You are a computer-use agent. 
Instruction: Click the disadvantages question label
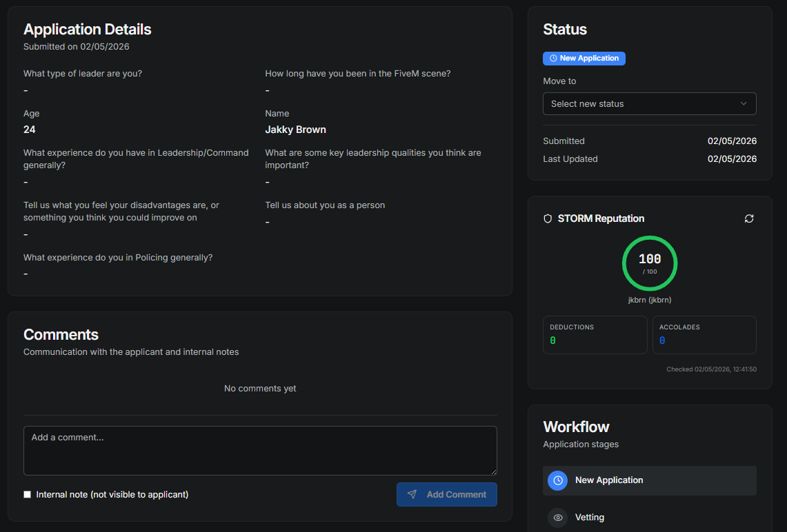tap(121, 212)
